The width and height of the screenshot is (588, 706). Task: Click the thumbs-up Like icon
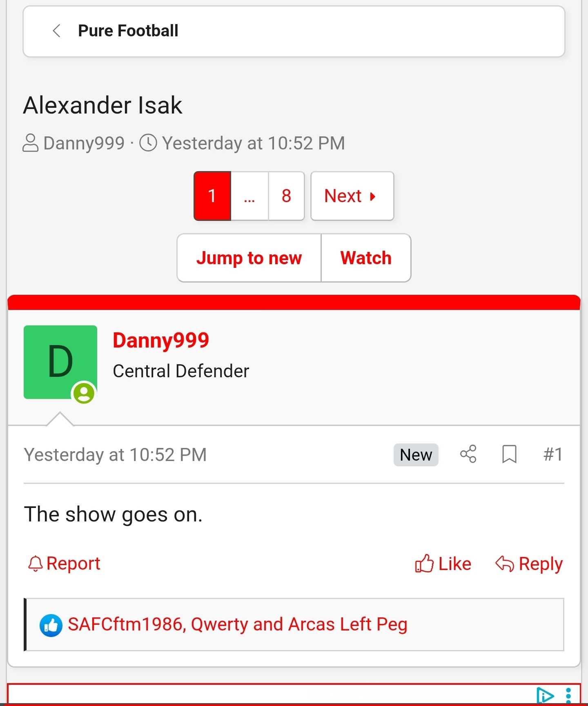click(424, 563)
